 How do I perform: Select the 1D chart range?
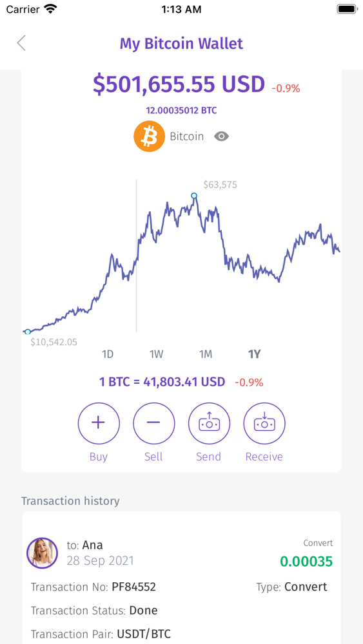[107, 354]
